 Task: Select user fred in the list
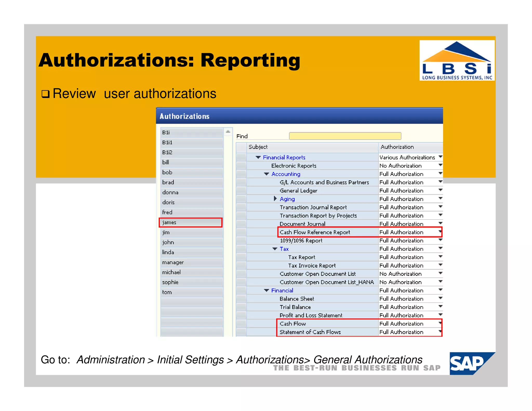pyautogui.click(x=192, y=213)
